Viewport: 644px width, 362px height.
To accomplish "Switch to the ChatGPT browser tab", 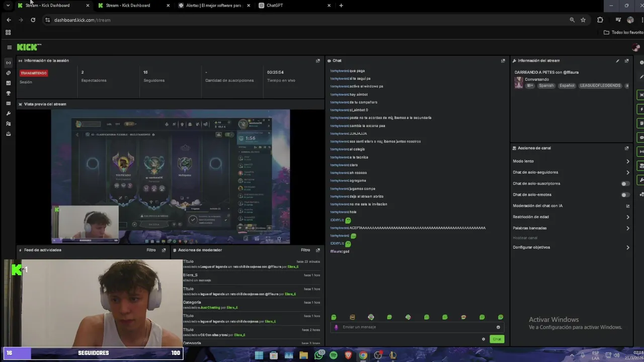I will tap(294, 6).
